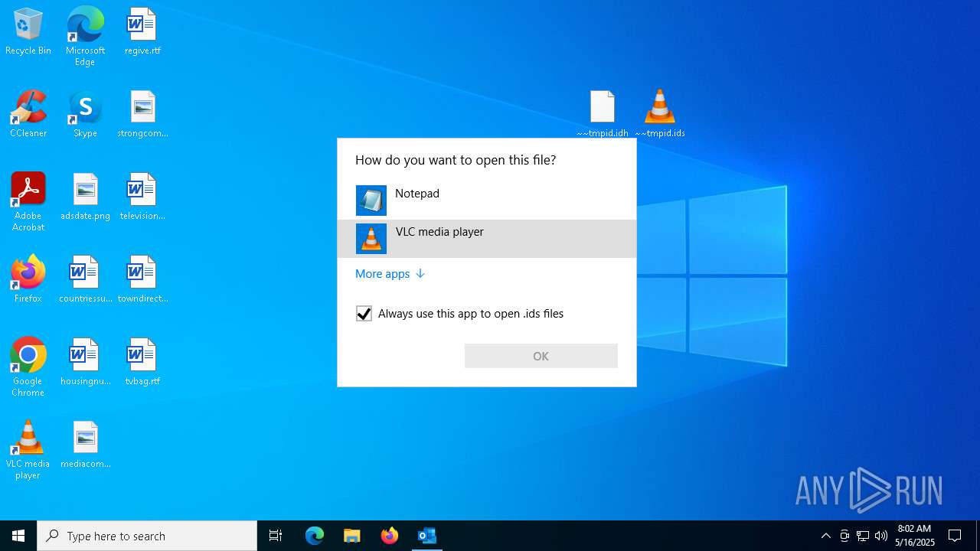The image size is (980, 551).
Task: Open the VLC media player desktop shortcut
Action: tap(28, 450)
